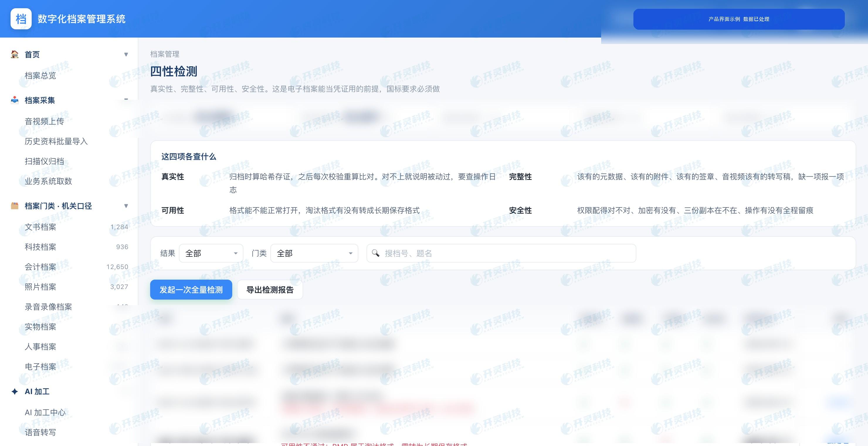Click the 数字化档案管理系统 title

pos(82,19)
